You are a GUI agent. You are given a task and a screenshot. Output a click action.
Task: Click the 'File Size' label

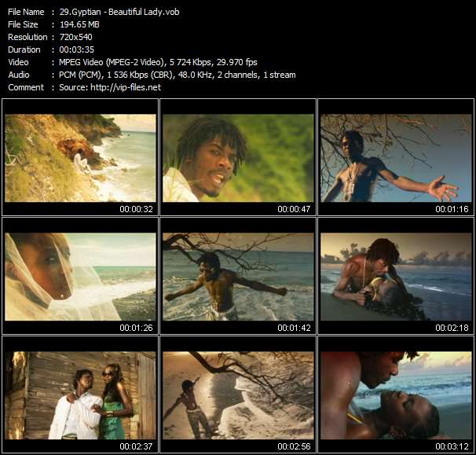pos(23,24)
